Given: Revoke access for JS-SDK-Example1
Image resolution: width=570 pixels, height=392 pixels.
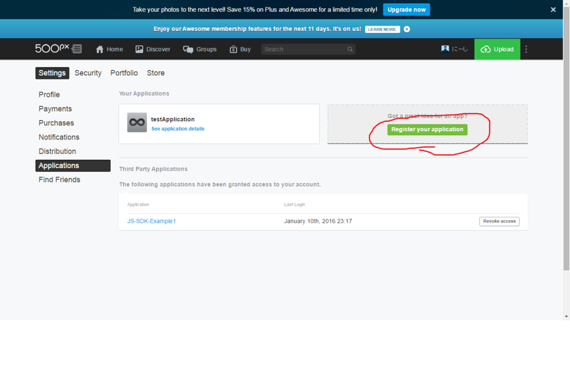Looking at the screenshot, I should click(499, 221).
